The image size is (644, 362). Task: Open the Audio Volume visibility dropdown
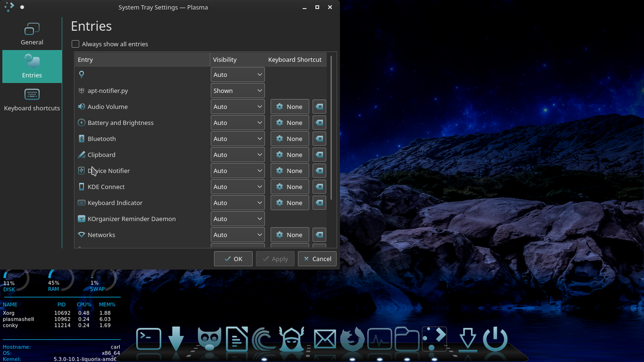click(237, 106)
